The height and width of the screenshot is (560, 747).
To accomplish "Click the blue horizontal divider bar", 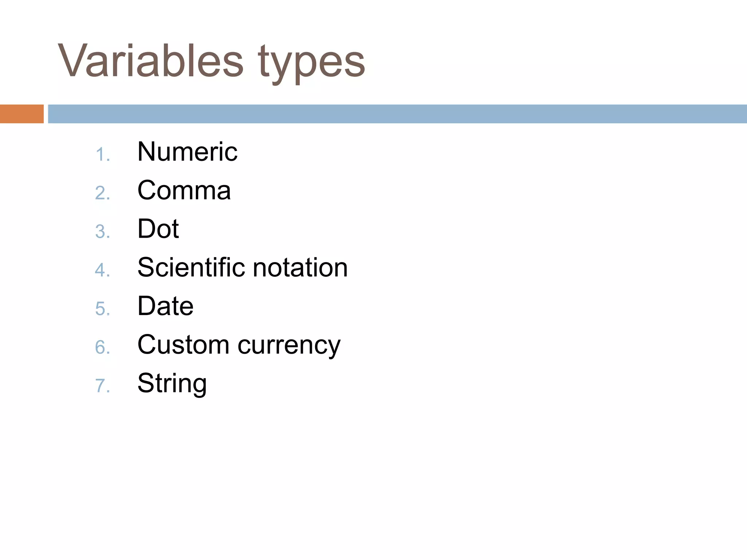I will (397, 114).
